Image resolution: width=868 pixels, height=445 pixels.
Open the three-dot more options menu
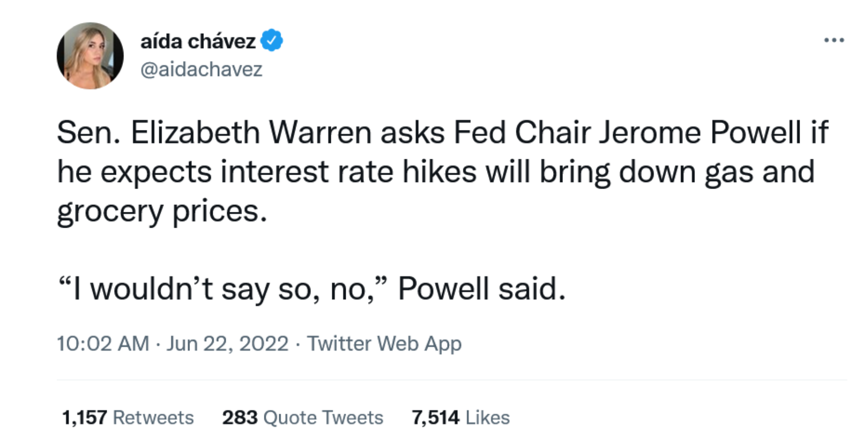(834, 40)
